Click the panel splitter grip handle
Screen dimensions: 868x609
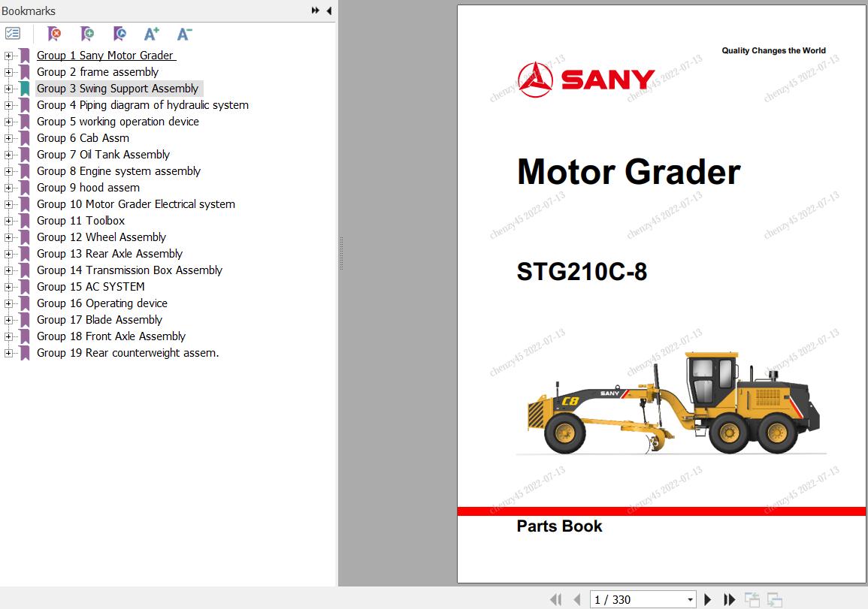[x=341, y=253]
